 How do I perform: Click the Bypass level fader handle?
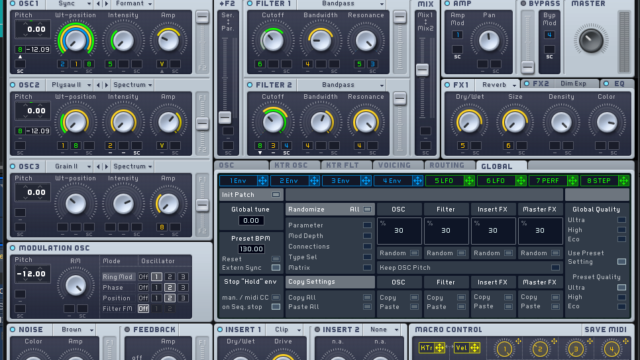coord(527,67)
